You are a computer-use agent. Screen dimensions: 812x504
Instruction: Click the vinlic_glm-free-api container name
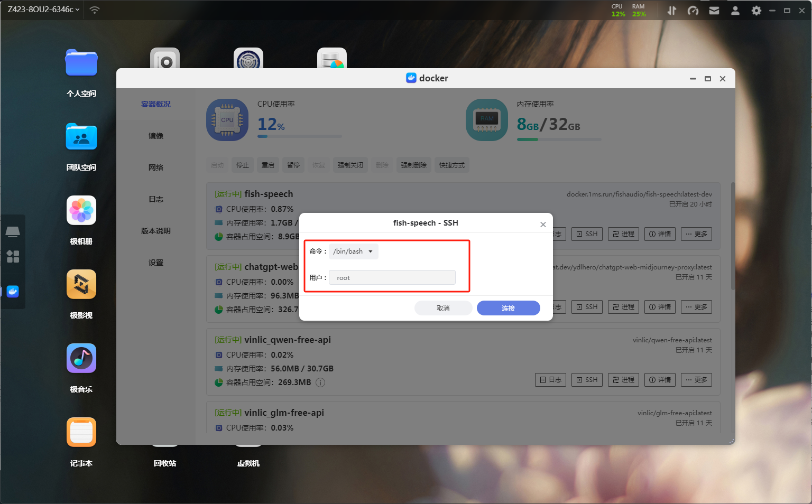(x=284, y=413)
